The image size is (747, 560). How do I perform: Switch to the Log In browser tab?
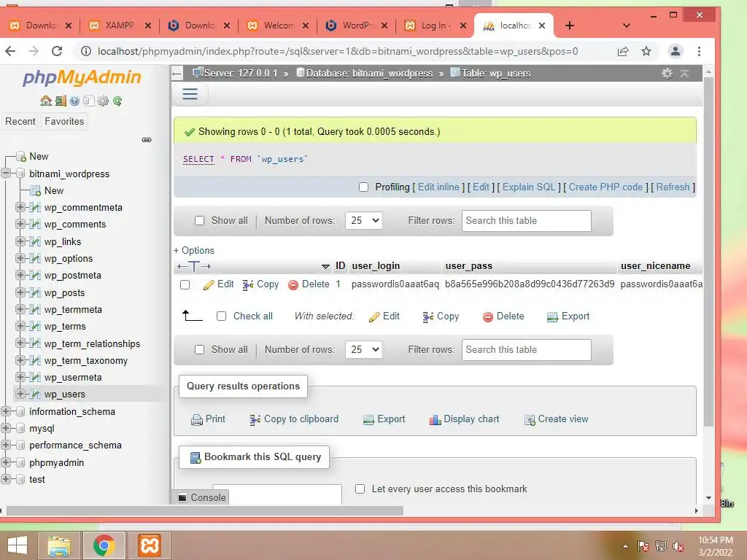tap(433, 26)
